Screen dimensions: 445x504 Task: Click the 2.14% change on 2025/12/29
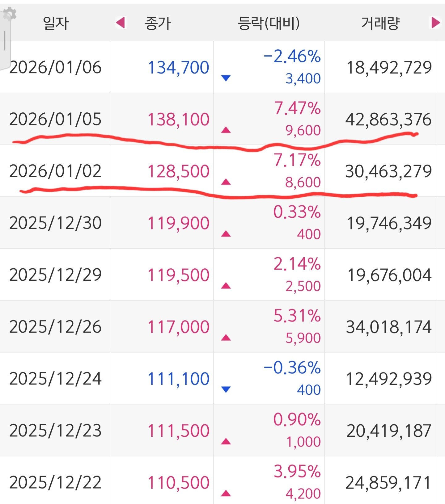pos(297,264)
